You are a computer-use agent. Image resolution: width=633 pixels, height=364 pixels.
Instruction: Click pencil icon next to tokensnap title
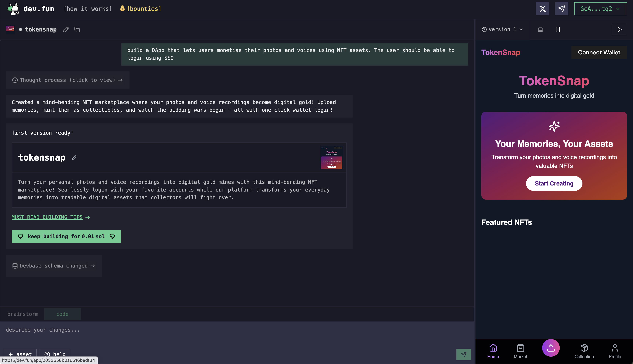click(x=66, y=29)
